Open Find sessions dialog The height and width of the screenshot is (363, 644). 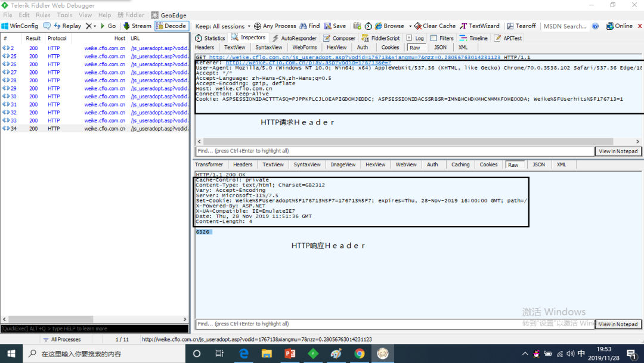pos(309,26)
